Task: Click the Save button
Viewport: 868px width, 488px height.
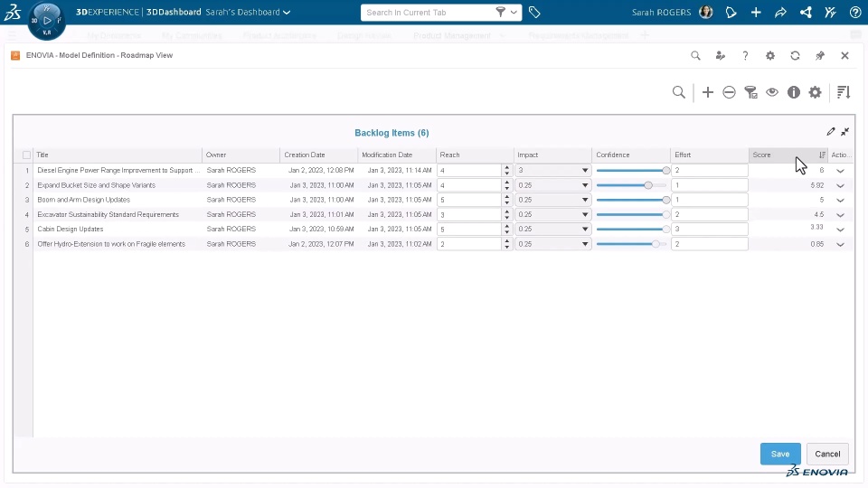Action: pos(780,454)
